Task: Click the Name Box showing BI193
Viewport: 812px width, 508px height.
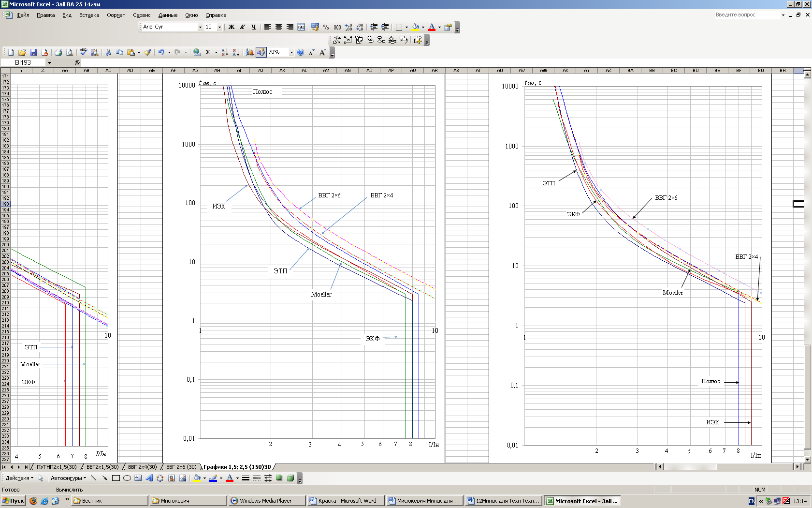Action: coord(23,62)
